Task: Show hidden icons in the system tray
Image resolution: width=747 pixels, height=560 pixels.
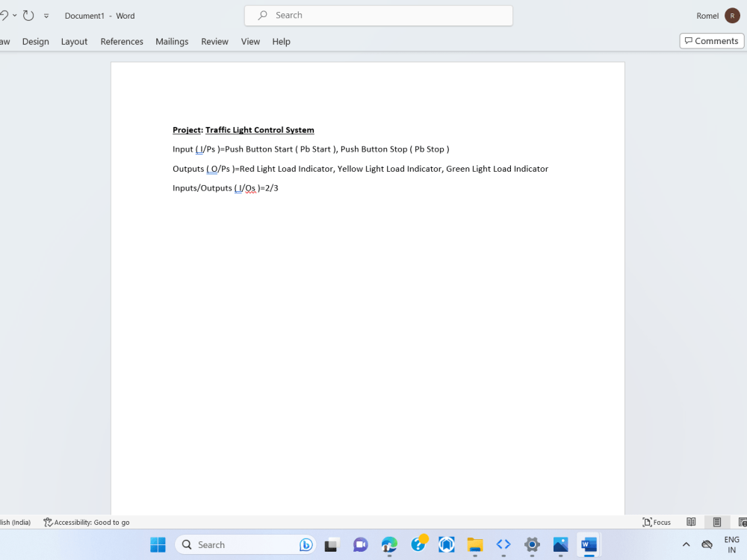Action: [x=686, y=544]
